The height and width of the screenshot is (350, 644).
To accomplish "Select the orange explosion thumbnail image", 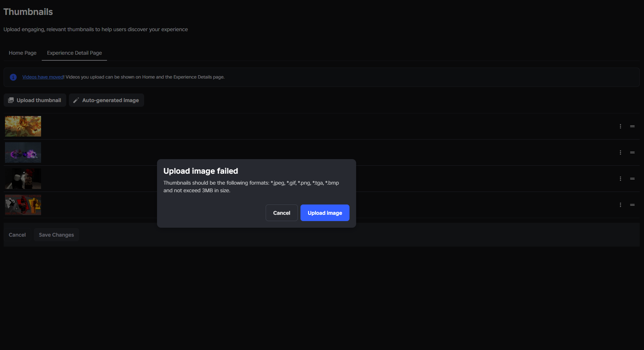I will (23, 126).
